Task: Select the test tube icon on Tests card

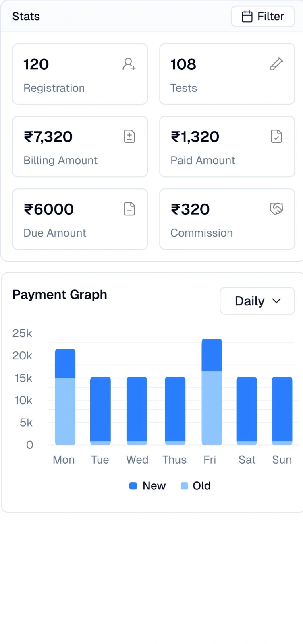Action: pyautogui.click(x=276, y=64)
